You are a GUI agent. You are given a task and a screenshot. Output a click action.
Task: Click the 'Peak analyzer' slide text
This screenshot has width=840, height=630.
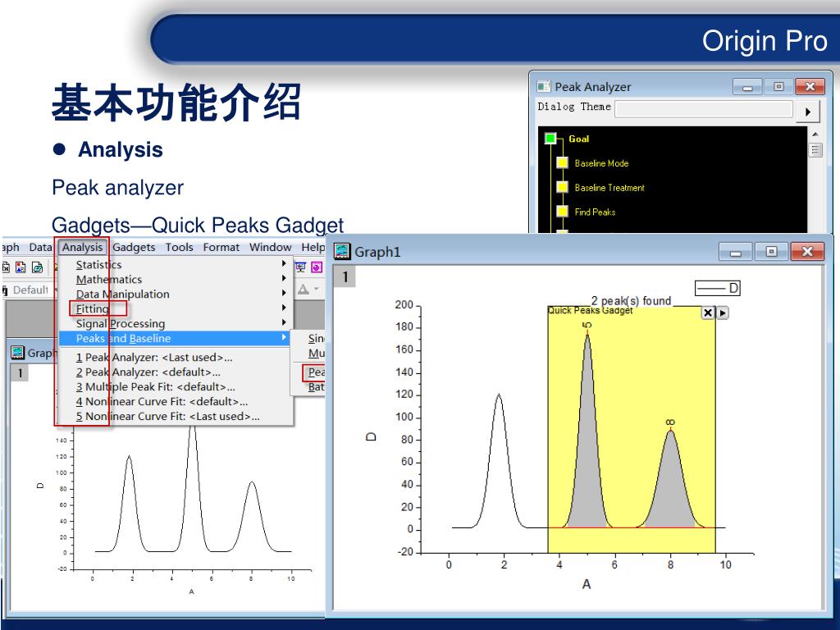pos(117,188)
